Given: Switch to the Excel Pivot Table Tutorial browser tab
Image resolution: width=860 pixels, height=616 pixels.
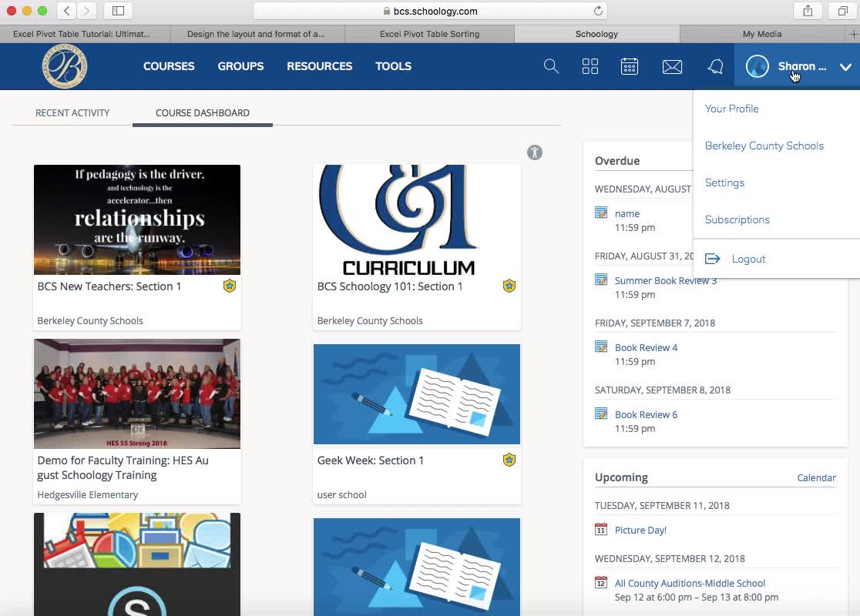Looking at the screenshot, I should (x=85, y=34).
